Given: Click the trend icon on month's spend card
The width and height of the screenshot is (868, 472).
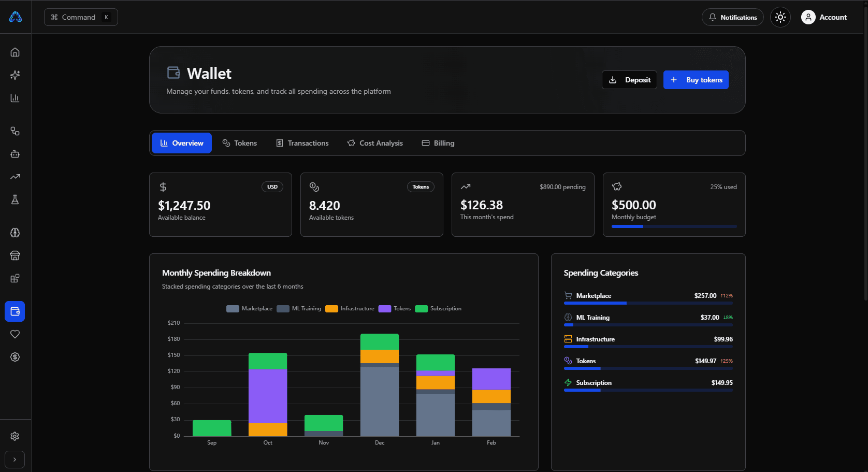Looking at the screenshot, I should pyautogui.click(x=466, y=187).
